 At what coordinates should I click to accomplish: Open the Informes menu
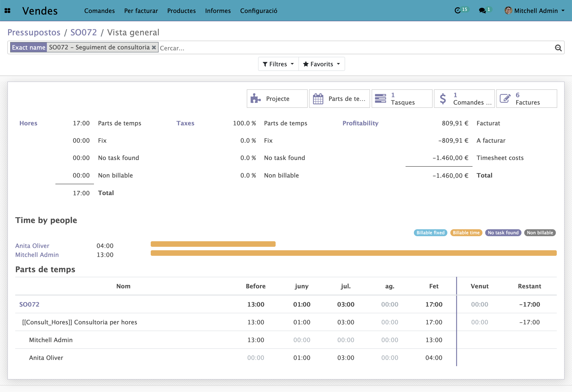pyautogui.click(x=218, y=11)
